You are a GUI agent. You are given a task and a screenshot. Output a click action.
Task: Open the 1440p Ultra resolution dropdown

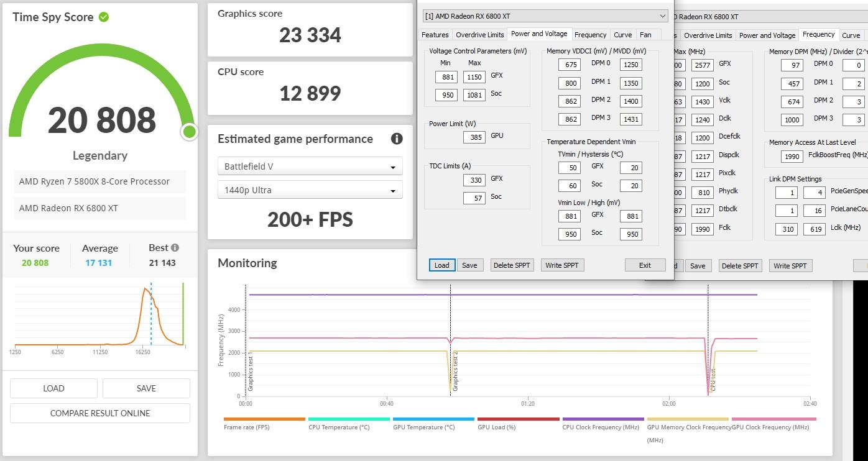(310, 190)
